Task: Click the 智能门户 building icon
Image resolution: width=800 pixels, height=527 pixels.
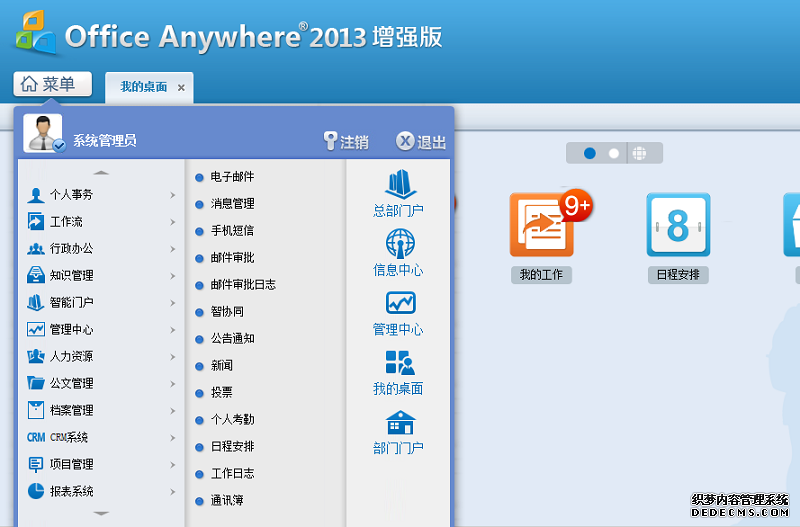Action: click(x=36, y=303)
